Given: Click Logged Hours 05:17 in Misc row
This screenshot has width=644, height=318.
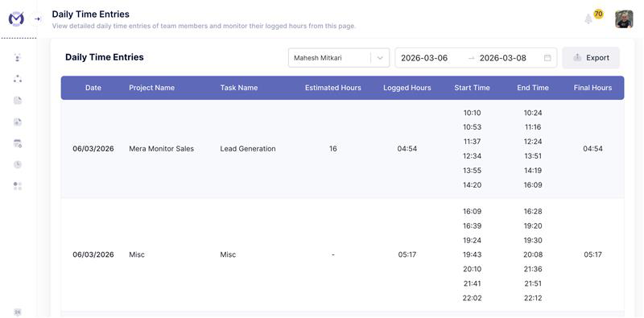Looking at the screenshot, I should tap(407, 254).
